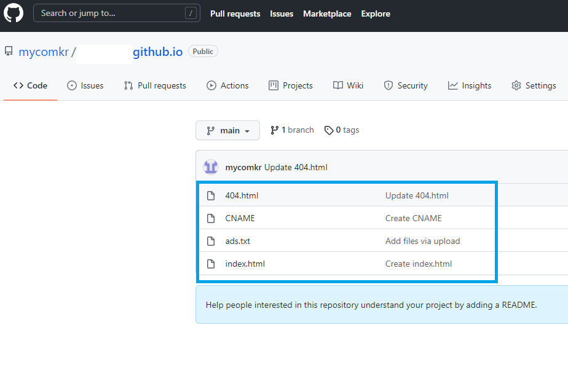
Task: Open Explore in the top bar
Action: click(376, 14)
